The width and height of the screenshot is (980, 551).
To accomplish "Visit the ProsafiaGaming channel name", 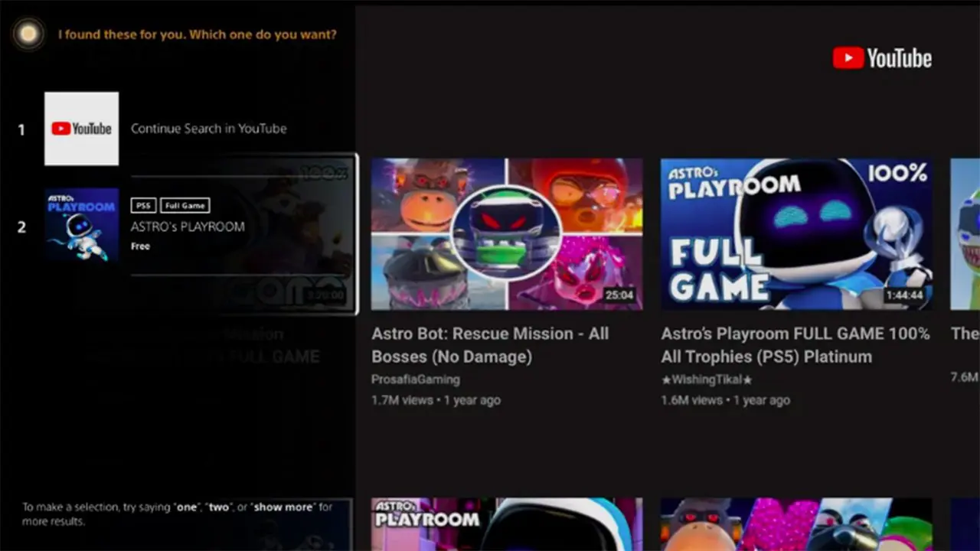I will 416,380.
